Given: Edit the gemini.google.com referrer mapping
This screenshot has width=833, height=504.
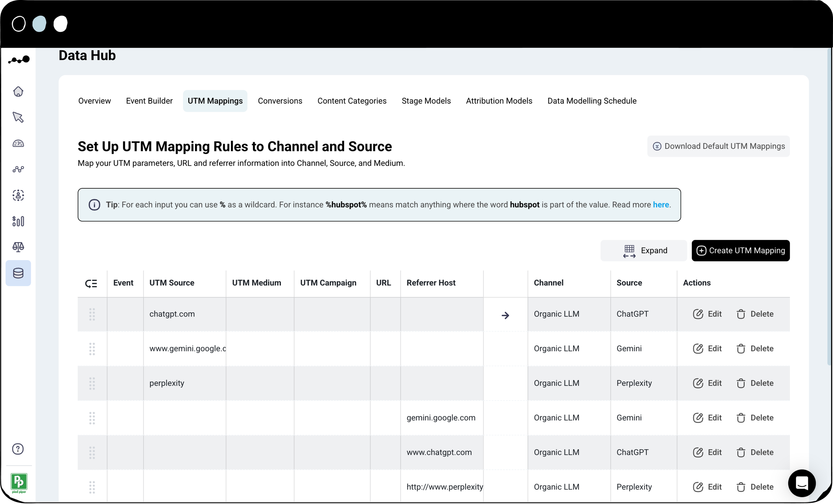Looking at the screenshot, I should pyautogui.click(x=707, y=418).
